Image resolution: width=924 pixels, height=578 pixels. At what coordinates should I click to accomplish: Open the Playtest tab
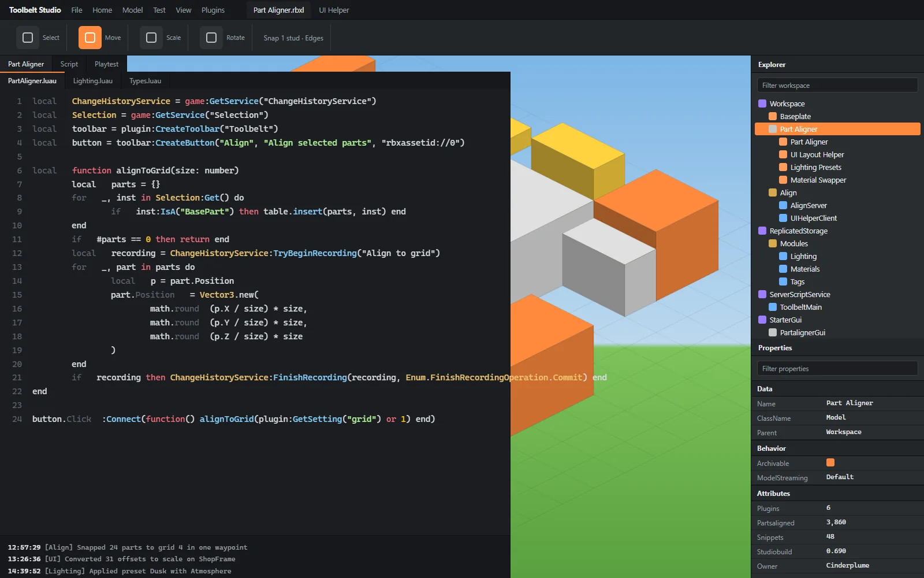point(106,64)
